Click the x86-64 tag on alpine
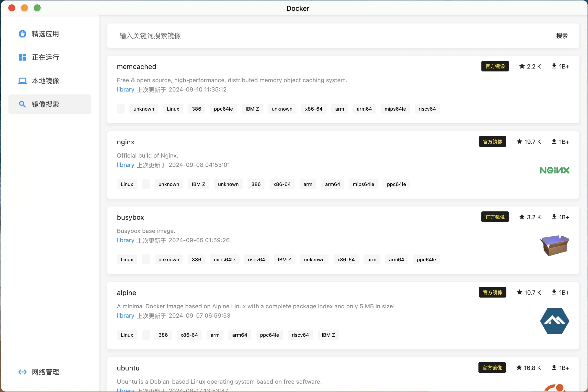The image size is (588, 392). pyautogui.click(x=189, y=335)
